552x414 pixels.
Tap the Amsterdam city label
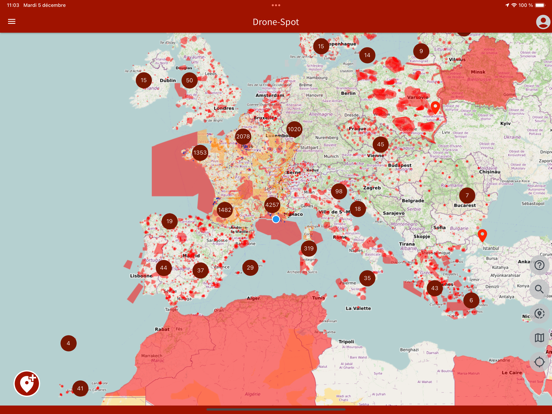tap(270, 95)
